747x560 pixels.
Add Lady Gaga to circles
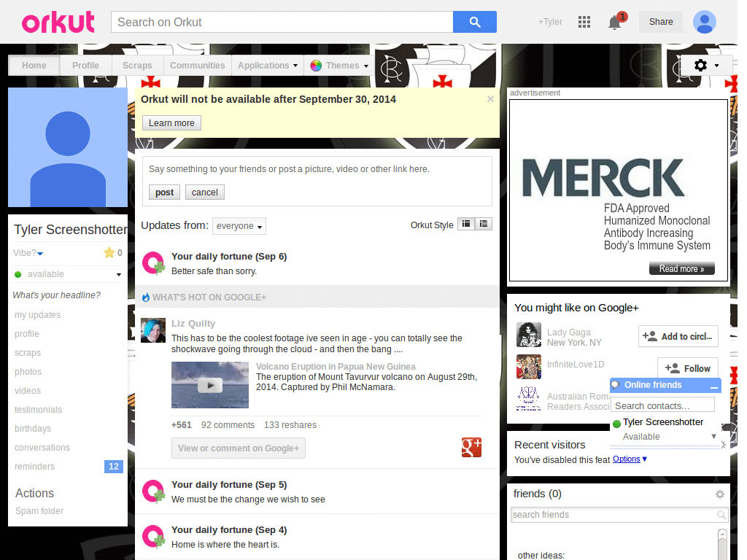coord(678,336)
